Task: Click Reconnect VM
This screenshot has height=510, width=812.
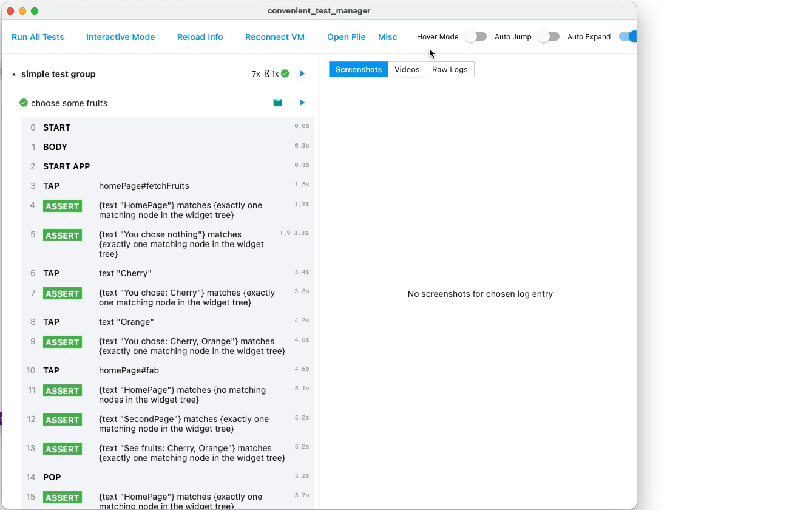Action: pyautogui.click(x=275, y=37)
